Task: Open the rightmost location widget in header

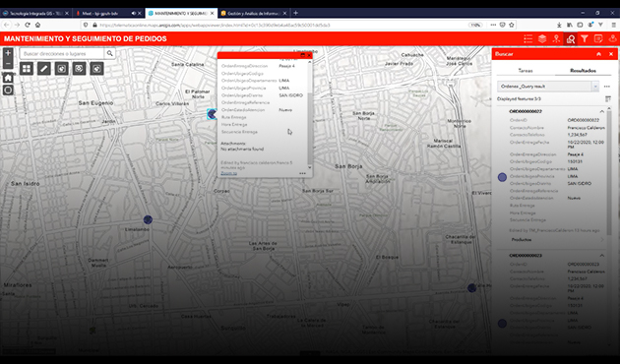Action: [x=612, y=38]
